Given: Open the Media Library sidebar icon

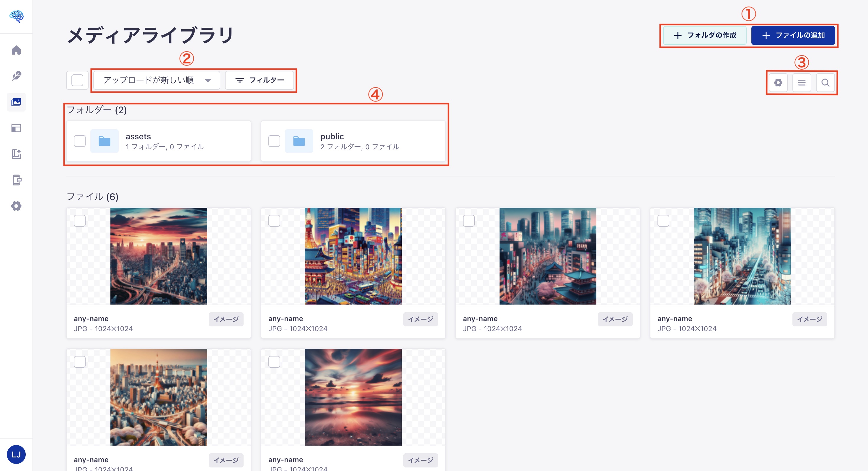Looking at the screenshot, I should point(16,102).
